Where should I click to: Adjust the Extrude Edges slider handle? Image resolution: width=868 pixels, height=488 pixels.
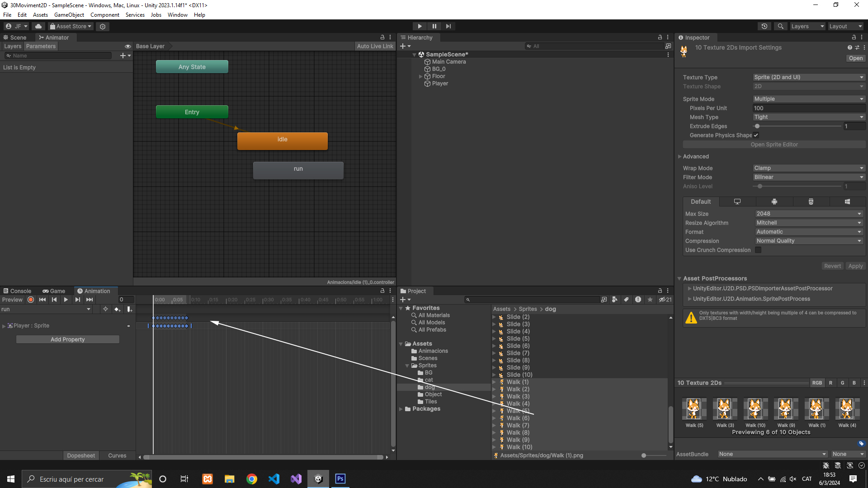pos(757,127)
